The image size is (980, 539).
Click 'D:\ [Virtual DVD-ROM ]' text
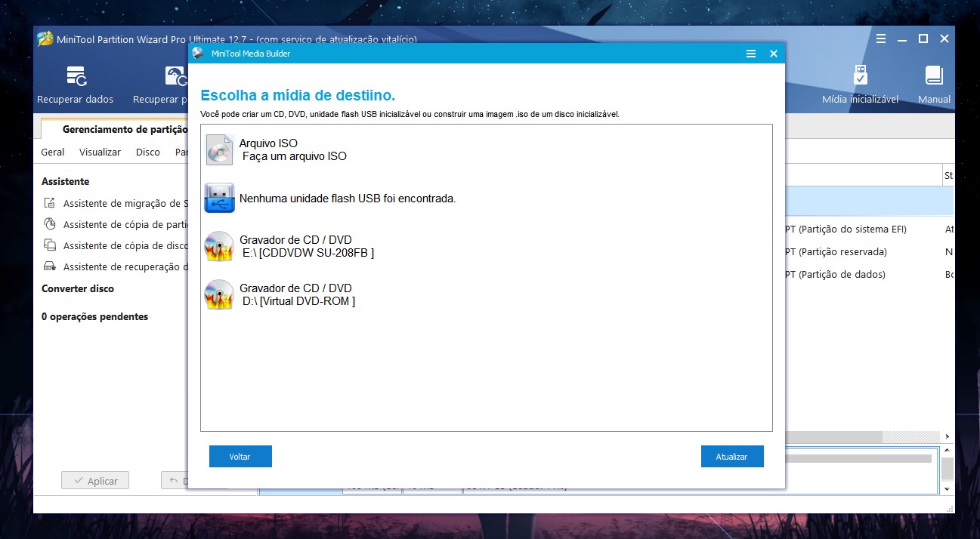[298, 301]
